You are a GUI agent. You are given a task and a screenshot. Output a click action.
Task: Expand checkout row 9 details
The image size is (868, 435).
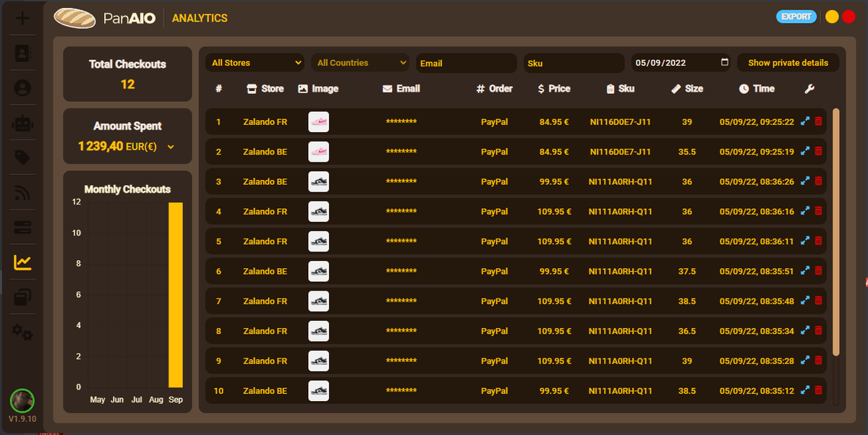click(805, 361)
